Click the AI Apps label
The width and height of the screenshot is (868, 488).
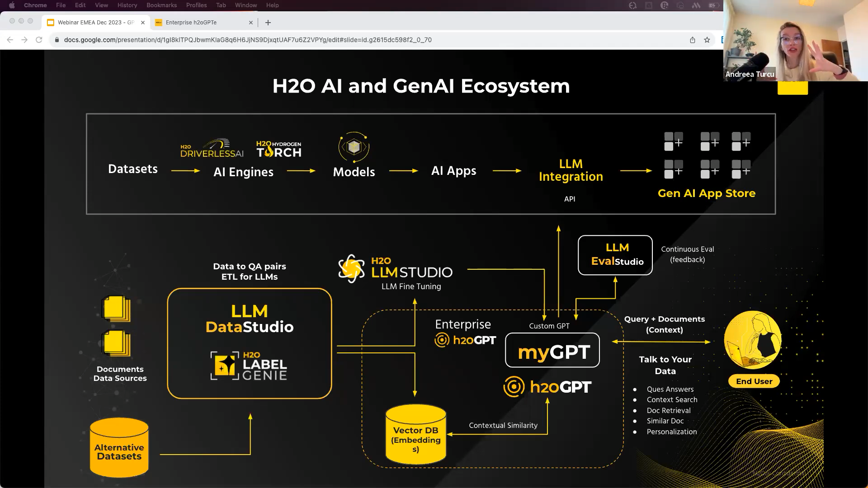pos(453,171)
